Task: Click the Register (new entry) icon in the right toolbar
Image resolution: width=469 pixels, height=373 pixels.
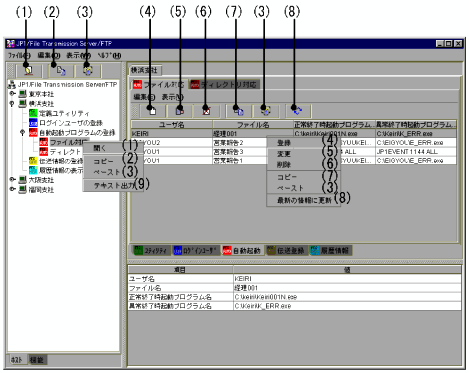Action: point(152,110)
